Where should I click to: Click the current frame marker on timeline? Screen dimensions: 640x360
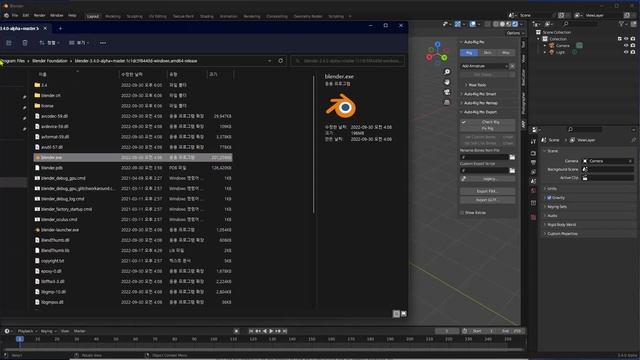pos(20,339)
